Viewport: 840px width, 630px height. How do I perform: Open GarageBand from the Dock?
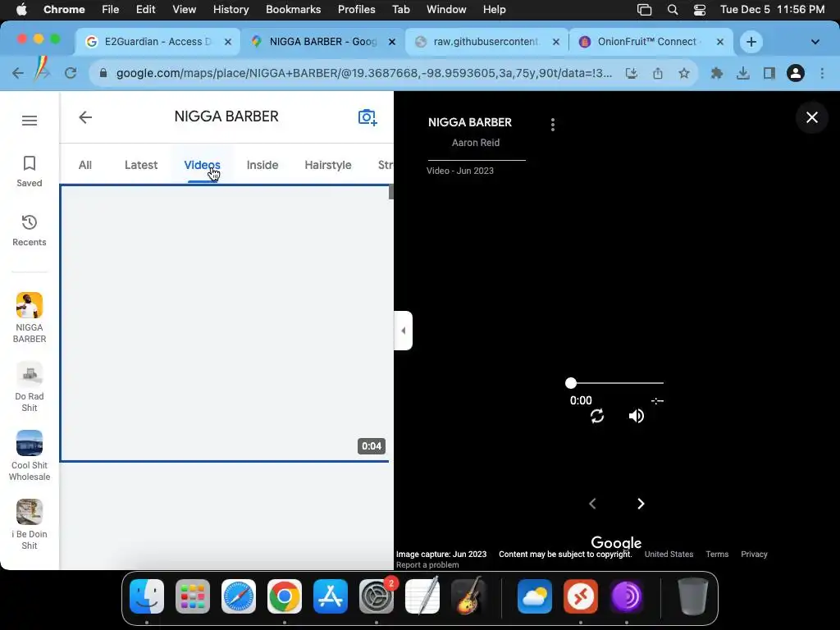pos(468,597)
